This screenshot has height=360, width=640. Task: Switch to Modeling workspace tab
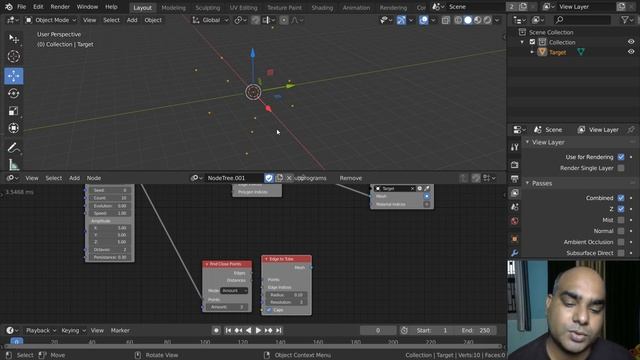click(173, 7)
